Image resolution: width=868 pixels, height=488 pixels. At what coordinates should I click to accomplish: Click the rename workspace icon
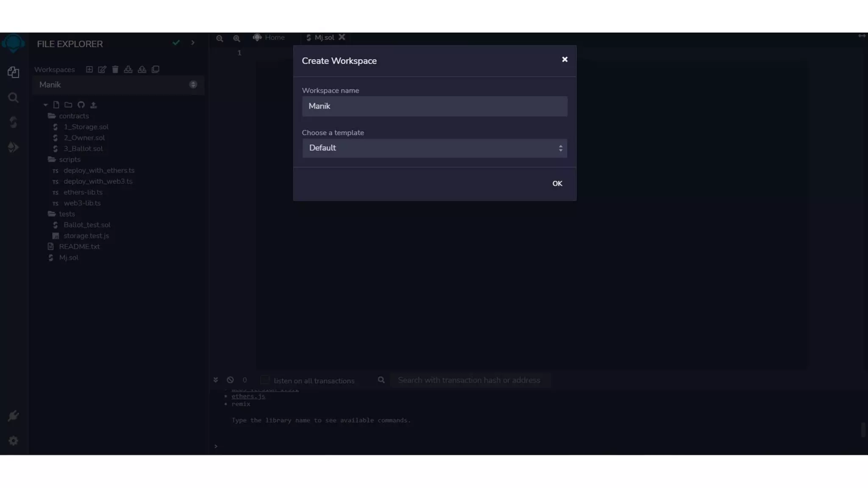coord(102,69)
